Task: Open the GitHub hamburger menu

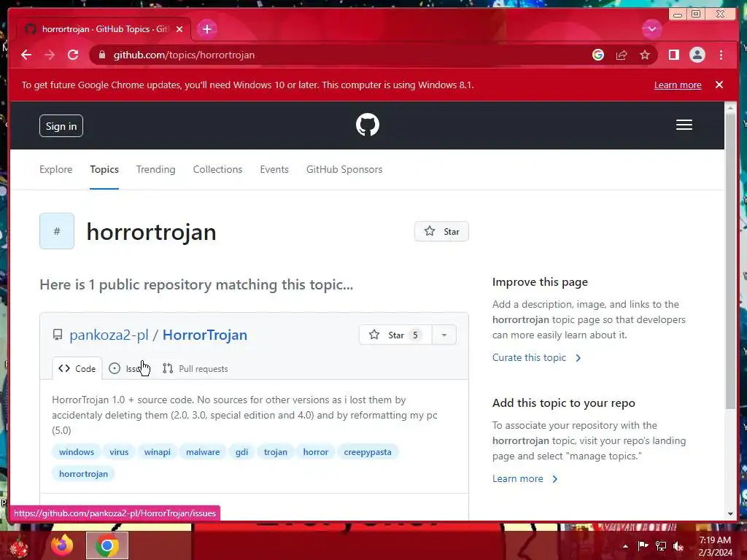Action: (684, 125)
